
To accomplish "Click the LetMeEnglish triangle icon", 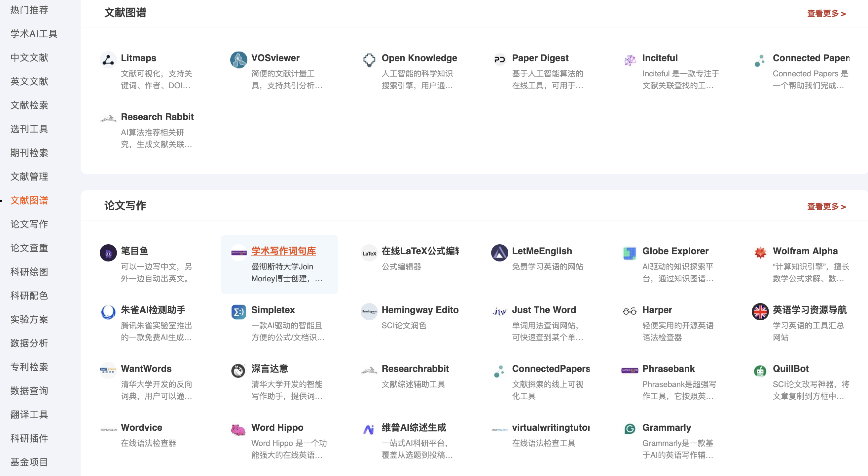I will pos(499,253).
